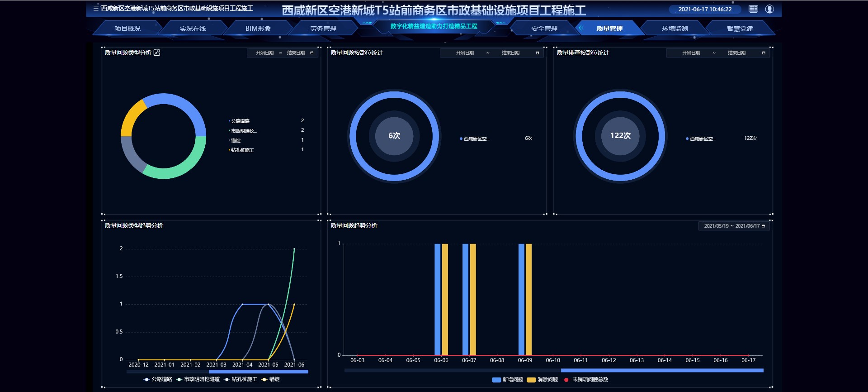This screenshot has width=868, height=392.
Task: Open 开始日期 picker in 质量问题按部位统计 panel
Action: [465, 53]
